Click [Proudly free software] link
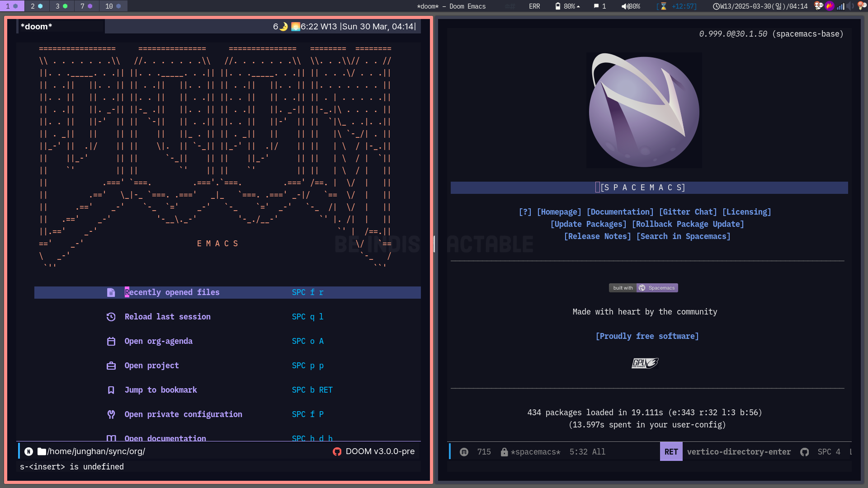Image resolution: width=868 pixels, height=488 pixels. tap(647, 336)
